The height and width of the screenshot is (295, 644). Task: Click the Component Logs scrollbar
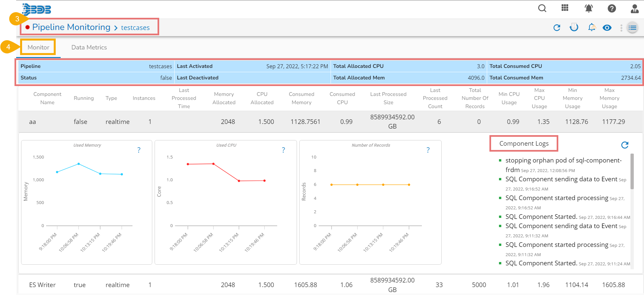[632, 171]
